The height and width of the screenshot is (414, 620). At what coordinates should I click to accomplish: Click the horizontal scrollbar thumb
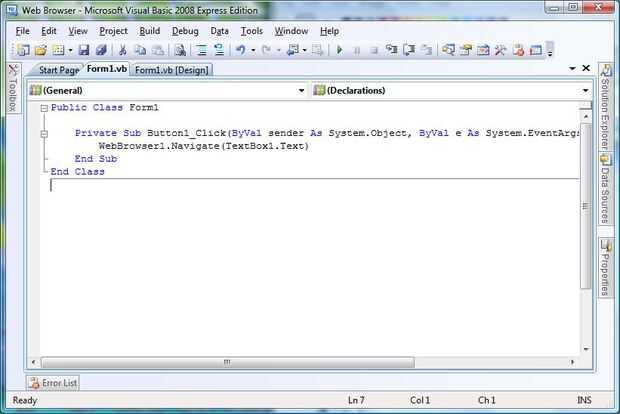coord(228,362)
